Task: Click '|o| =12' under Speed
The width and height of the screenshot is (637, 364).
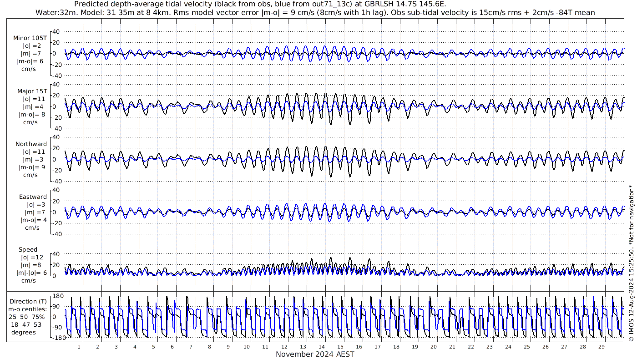Action: pos(32,257)
